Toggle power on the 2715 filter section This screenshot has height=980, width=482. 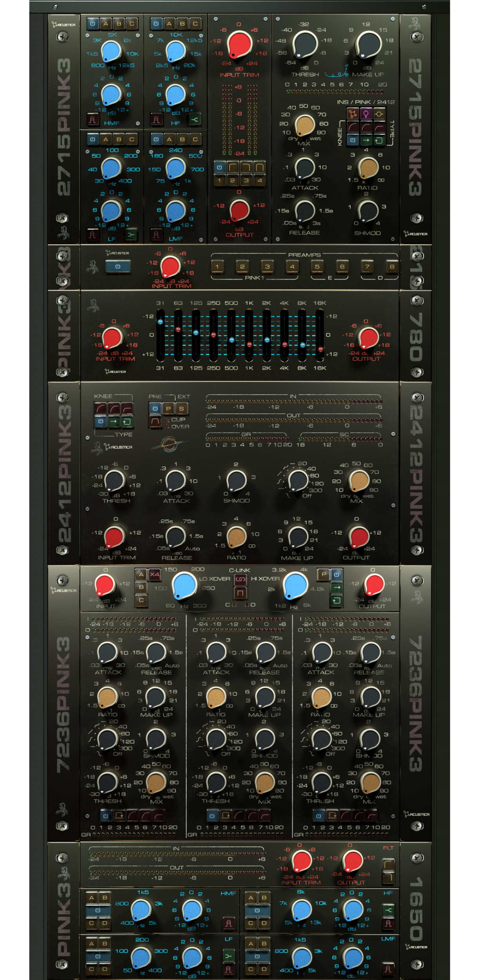[219, 168]
